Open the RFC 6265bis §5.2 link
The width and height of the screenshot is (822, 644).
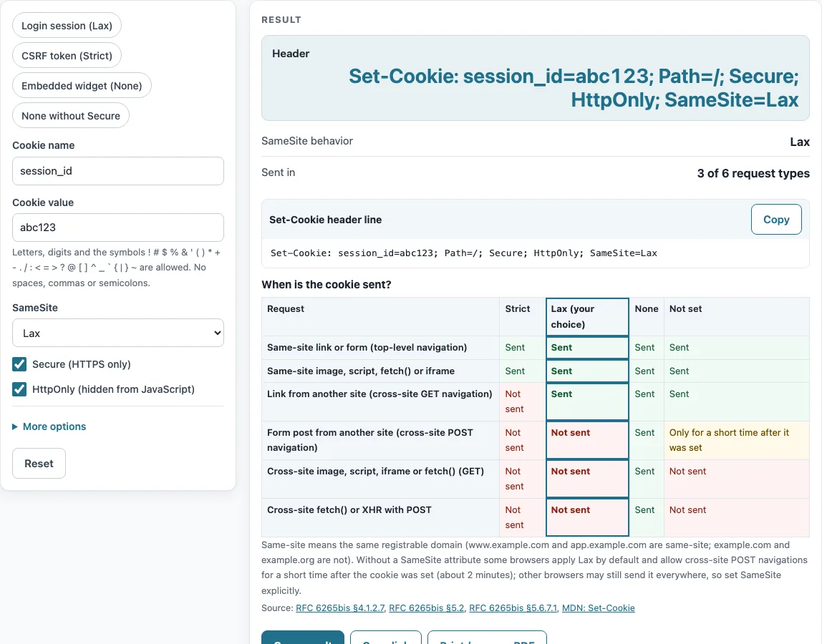pyautogui.click(x=427, y=608)
